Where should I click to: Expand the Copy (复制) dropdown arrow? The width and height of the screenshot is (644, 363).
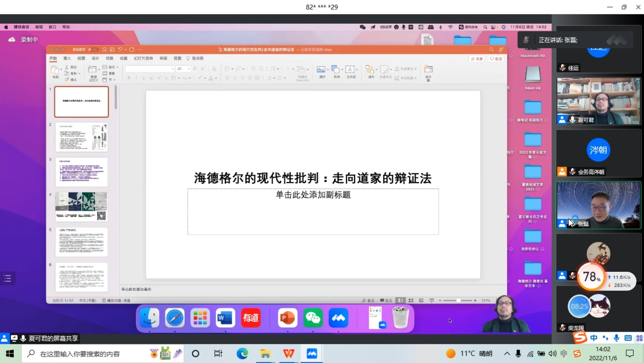click(80, 73)
